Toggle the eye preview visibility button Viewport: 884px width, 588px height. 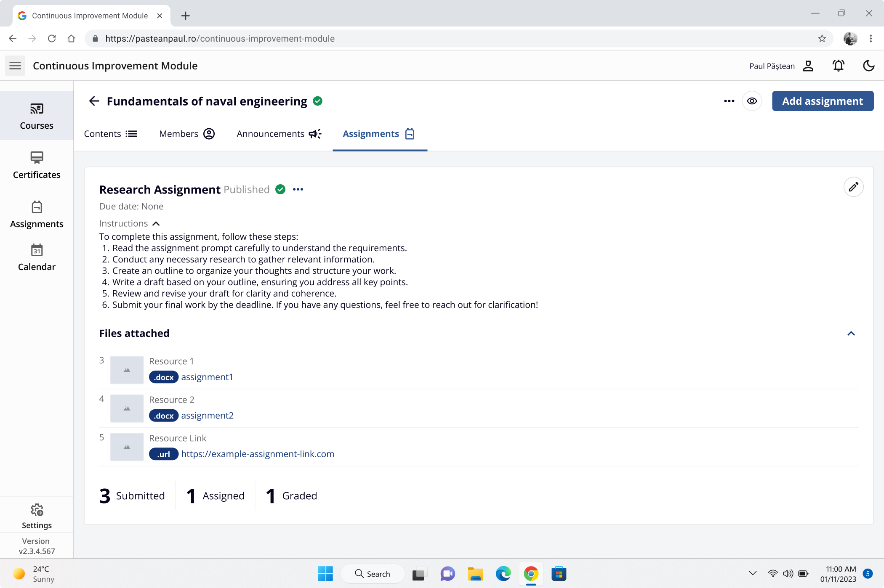(752, 101)
